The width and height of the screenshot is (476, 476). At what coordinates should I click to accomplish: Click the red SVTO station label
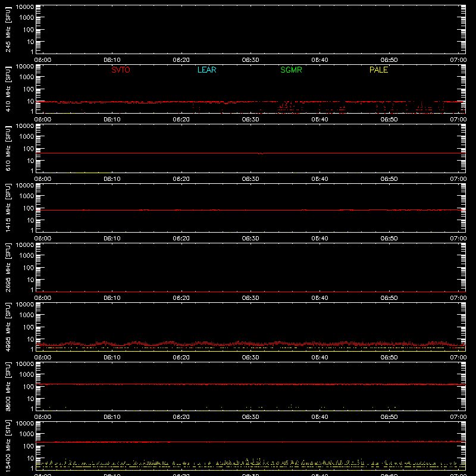pos(121,70)
